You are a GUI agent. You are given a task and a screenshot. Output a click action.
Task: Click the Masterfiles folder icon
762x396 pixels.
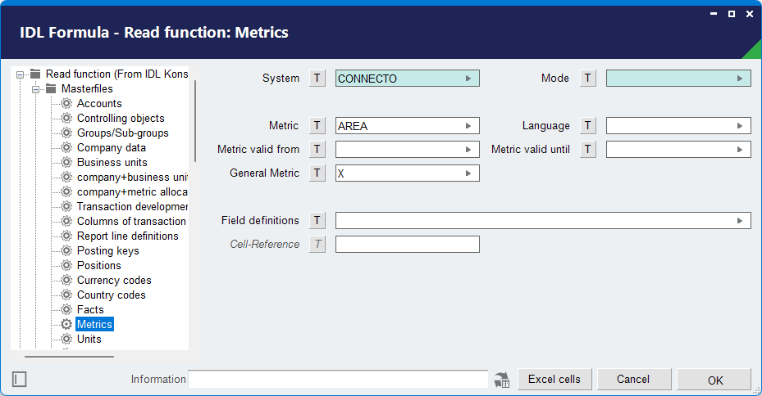(x=51, y=88)
